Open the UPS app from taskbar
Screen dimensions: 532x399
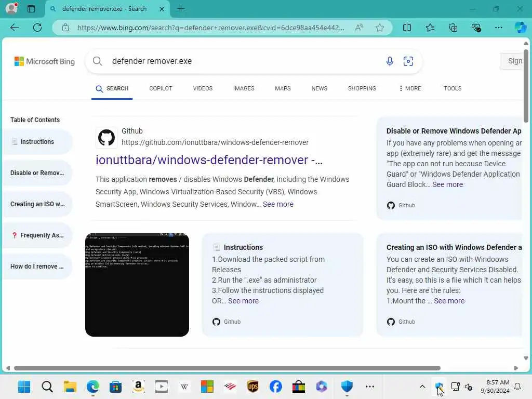click(x=253, y=387)
